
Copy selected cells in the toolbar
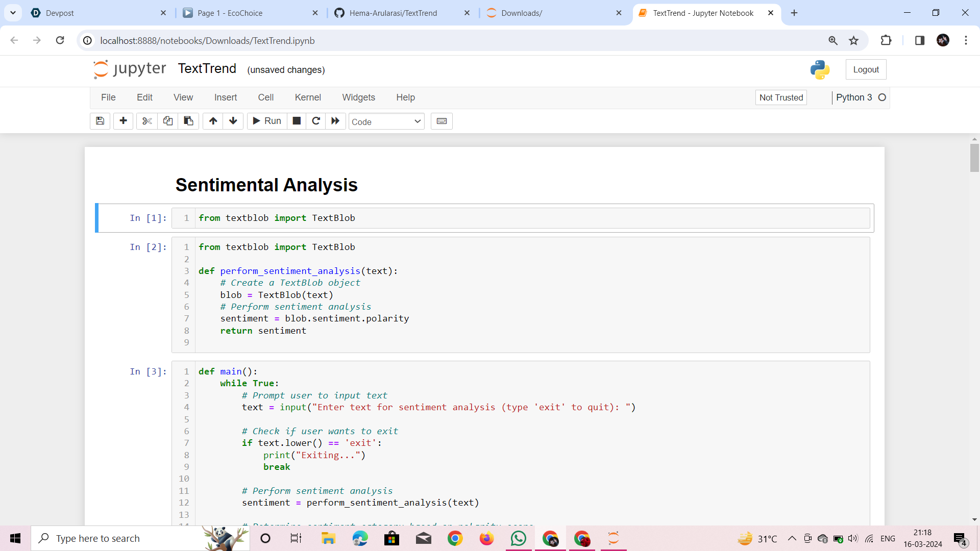coord(167,121)
